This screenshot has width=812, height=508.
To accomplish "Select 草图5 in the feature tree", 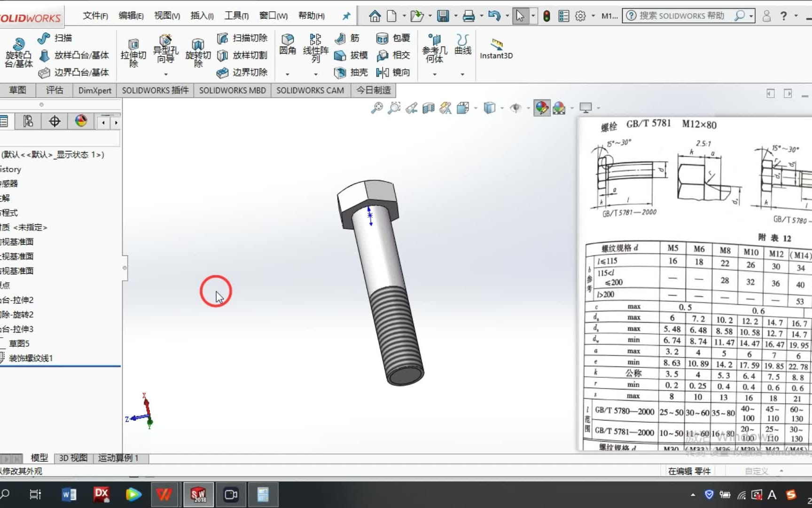I will 19,344.
